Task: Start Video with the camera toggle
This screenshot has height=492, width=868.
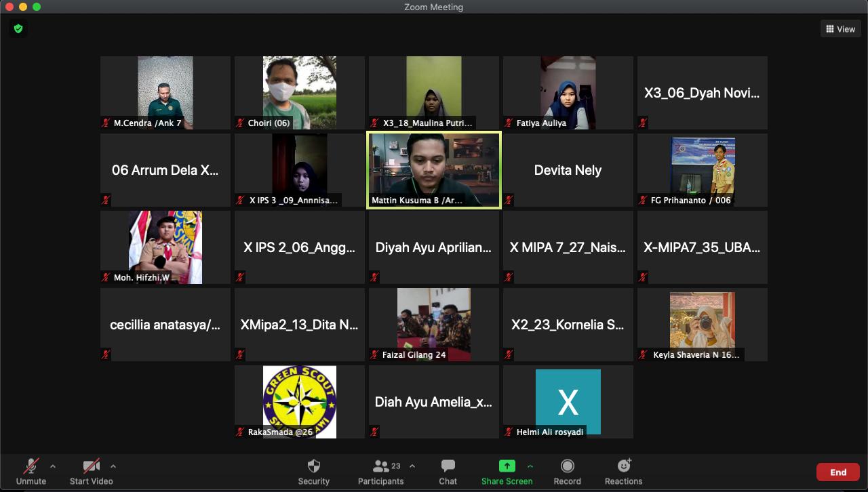Action: tap(92, 472)
